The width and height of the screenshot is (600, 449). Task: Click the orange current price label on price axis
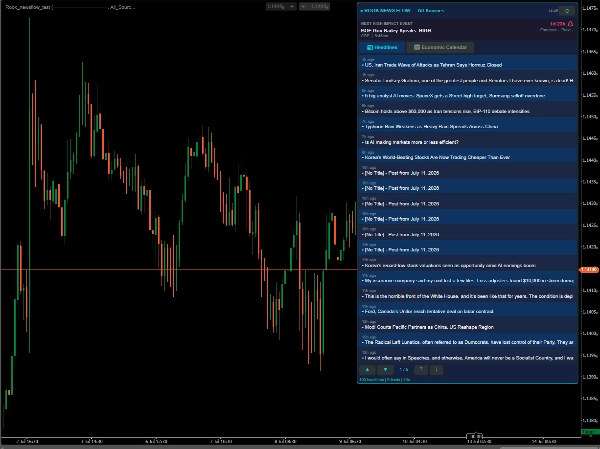pos(589,270)
